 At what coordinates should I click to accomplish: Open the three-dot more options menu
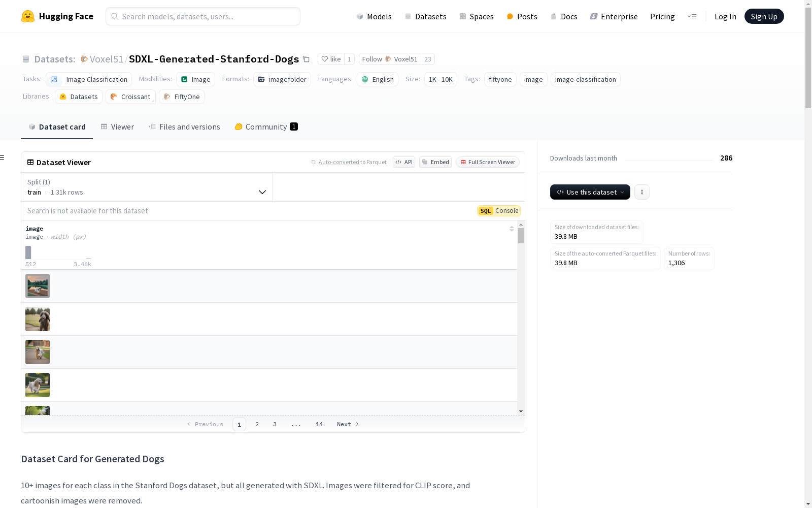(x=642, y=192)
